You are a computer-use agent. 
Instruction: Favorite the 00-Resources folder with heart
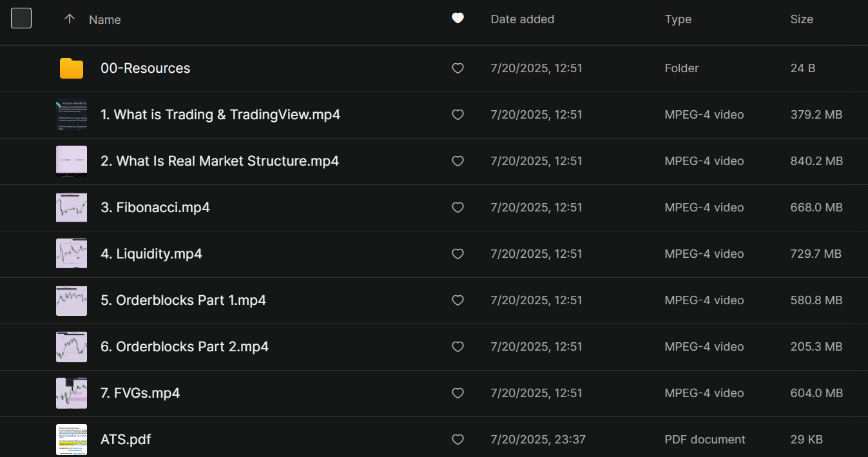(x=458, y=68)
